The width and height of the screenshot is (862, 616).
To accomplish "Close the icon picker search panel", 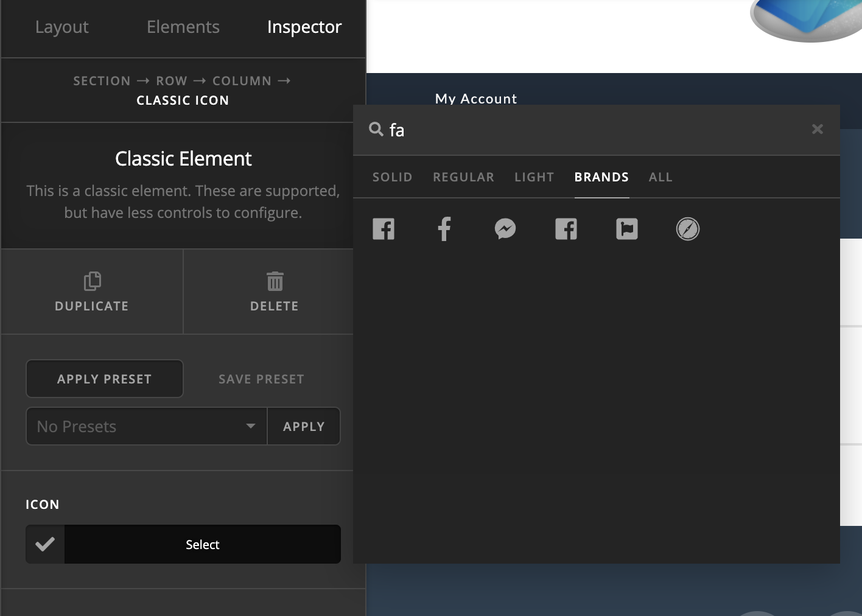I will pos(818,129).
